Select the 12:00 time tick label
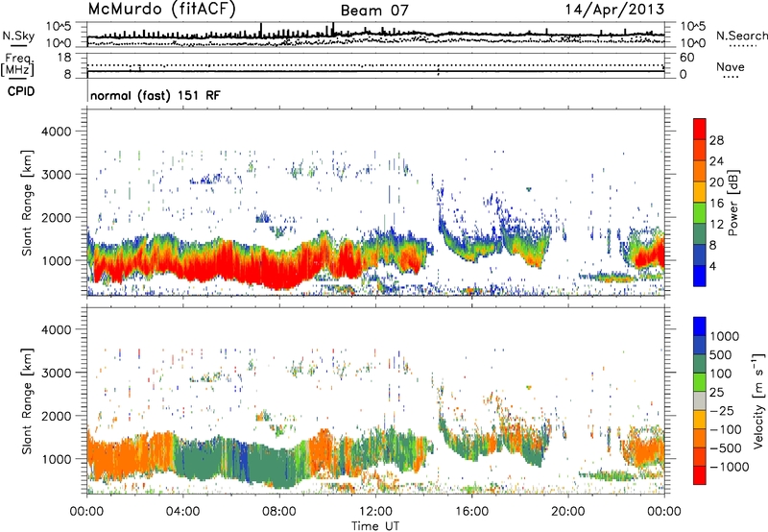 [375, 512]
